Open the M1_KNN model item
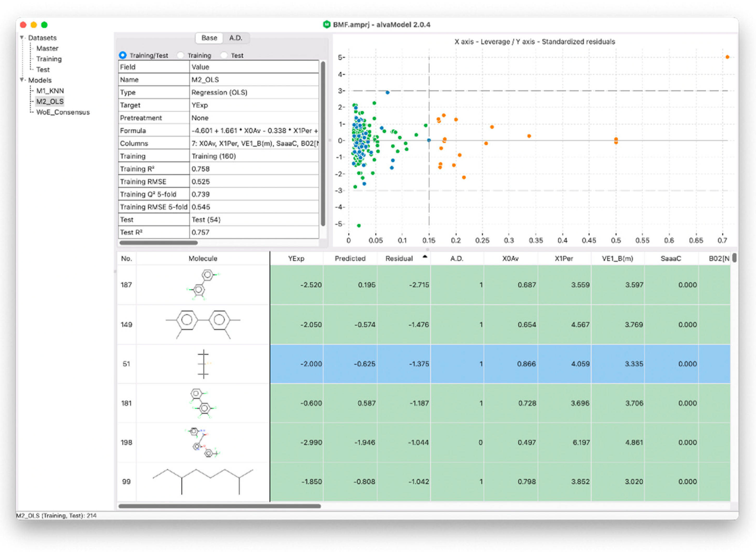756x552 pixels. tap(50, 90)
